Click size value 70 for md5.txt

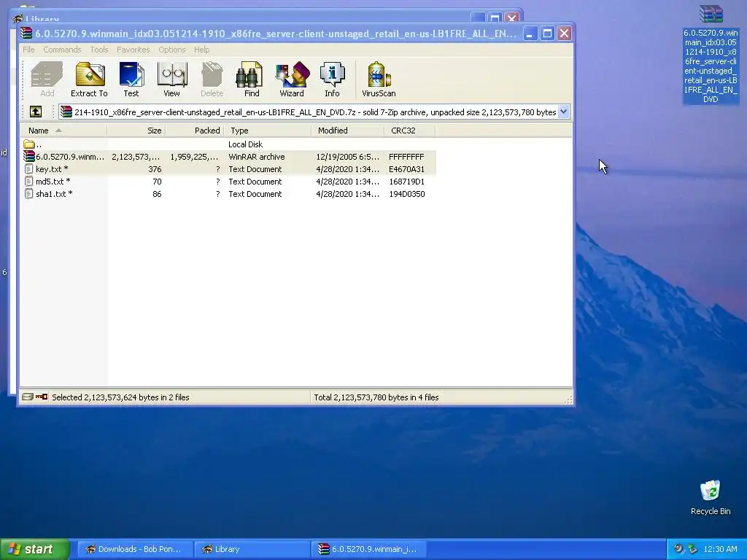coord(157,182)
